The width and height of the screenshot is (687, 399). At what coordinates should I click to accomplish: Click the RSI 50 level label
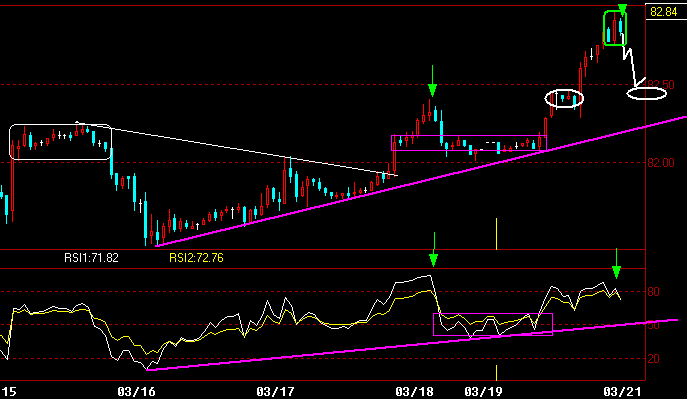point(653,325)
